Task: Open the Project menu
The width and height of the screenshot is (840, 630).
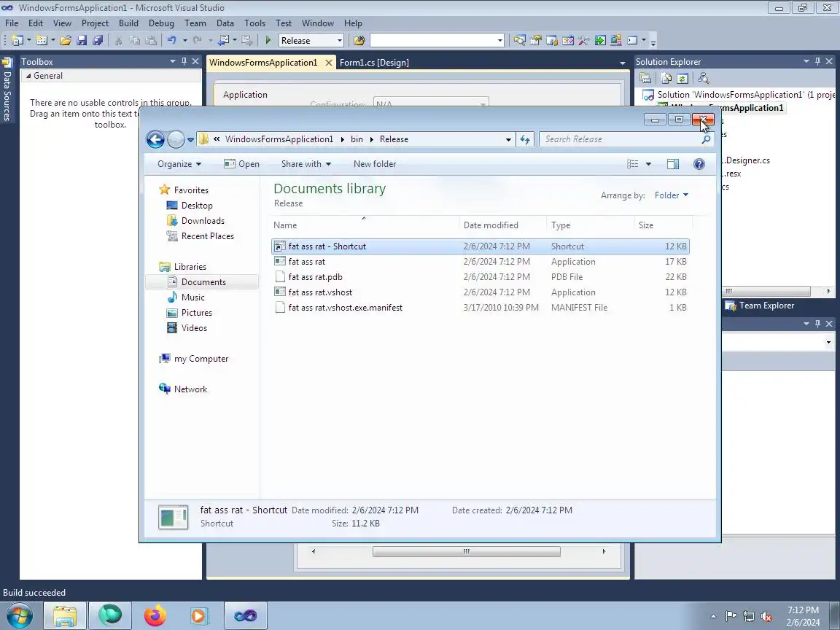Action: [95, 23]
